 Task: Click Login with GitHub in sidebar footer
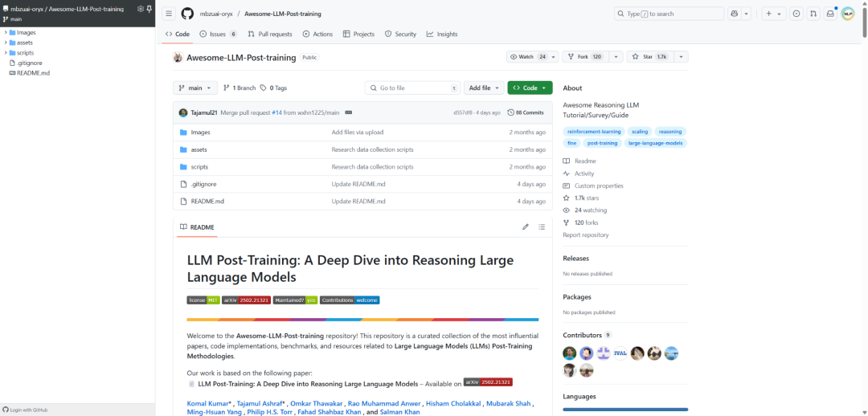(25, 410)
